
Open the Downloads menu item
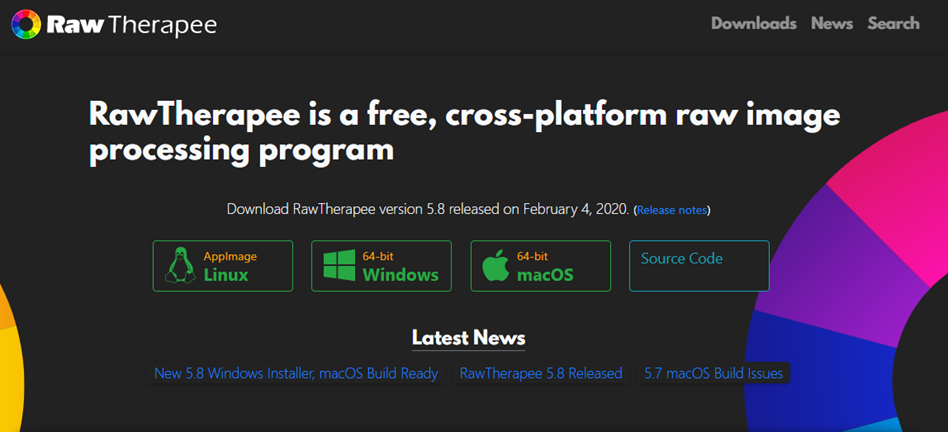coord(753,24)
